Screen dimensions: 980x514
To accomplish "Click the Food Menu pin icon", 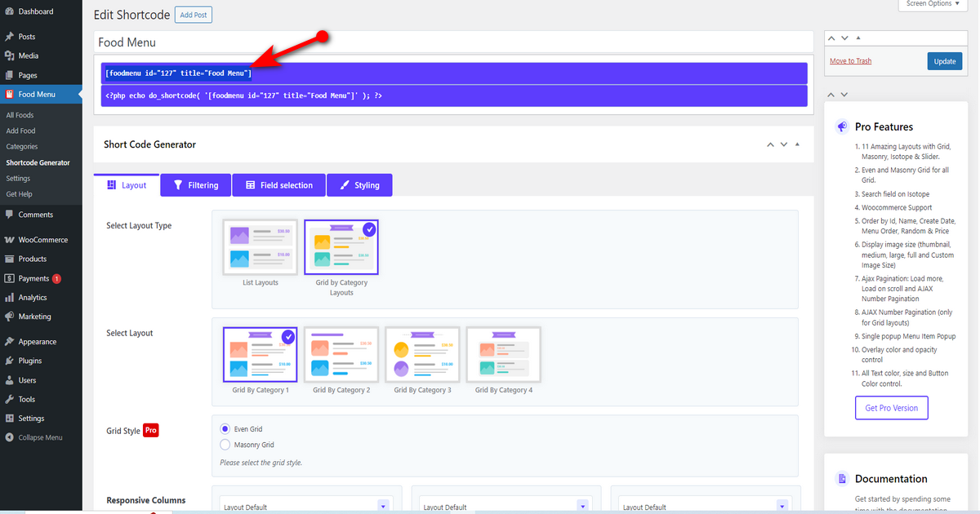I will tap(9, 94).
